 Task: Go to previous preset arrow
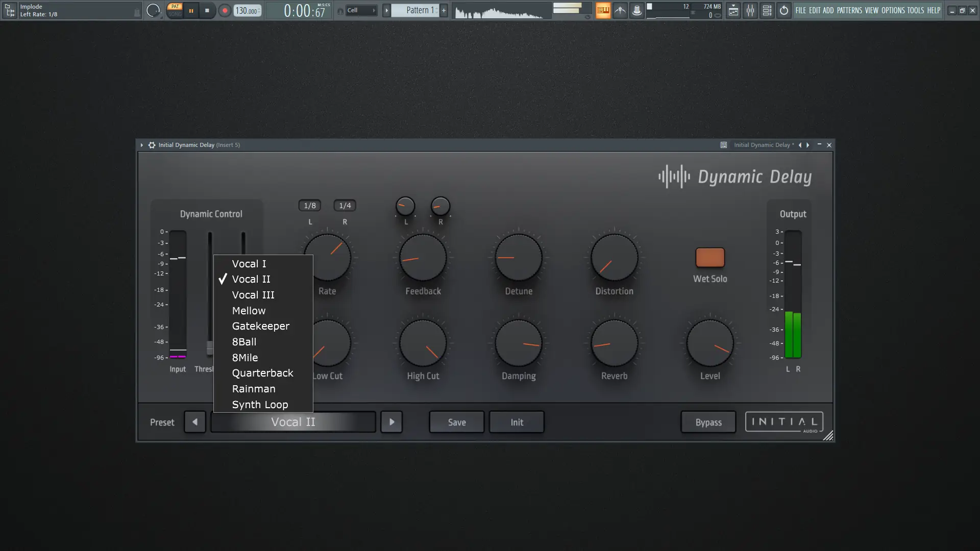pyautogui.click(x=194, y=422)
